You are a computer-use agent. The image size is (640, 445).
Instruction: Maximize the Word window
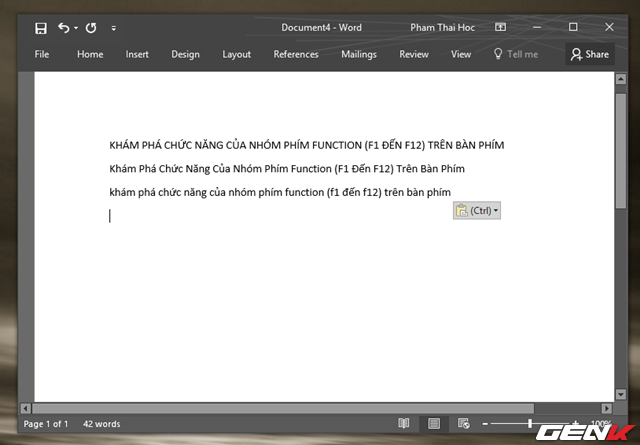point(573,27)
